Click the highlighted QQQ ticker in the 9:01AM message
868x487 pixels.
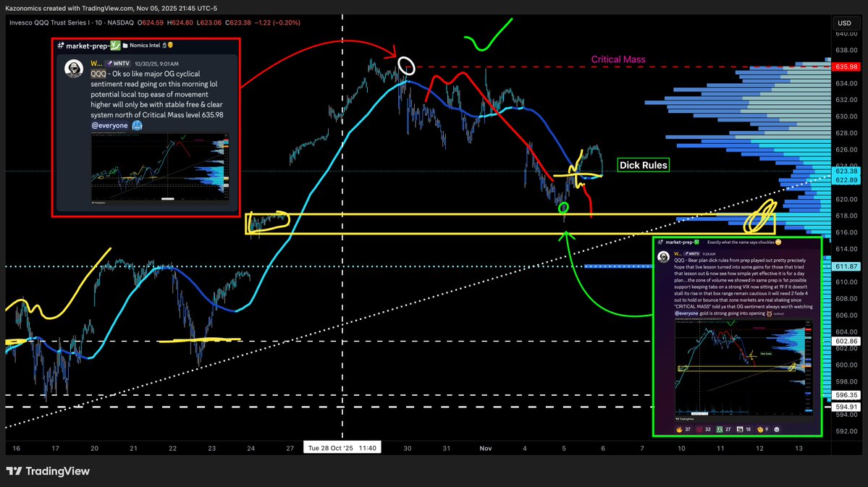98,74
